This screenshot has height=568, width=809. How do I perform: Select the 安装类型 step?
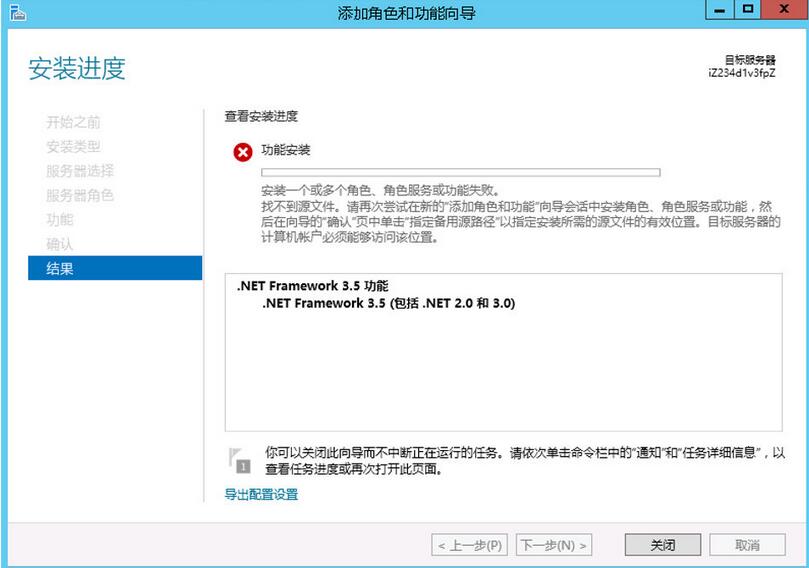pyautogui.click(x=73, y=147)
